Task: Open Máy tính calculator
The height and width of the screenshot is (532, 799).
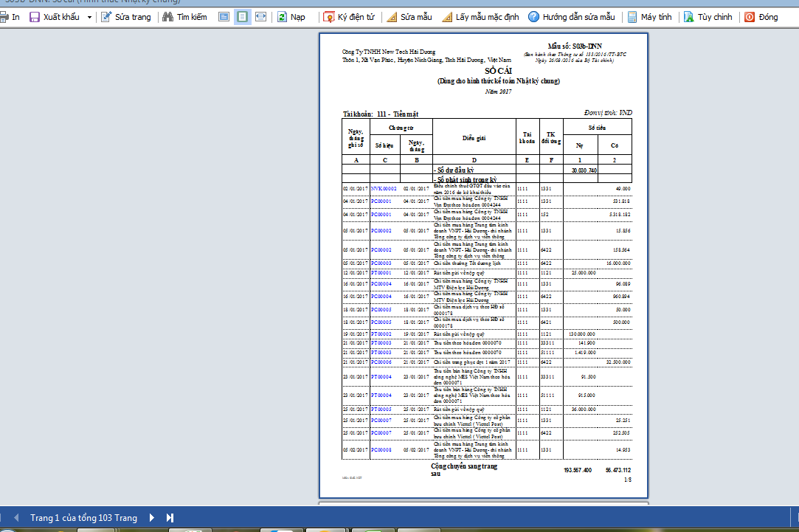Action: (650, 17)
